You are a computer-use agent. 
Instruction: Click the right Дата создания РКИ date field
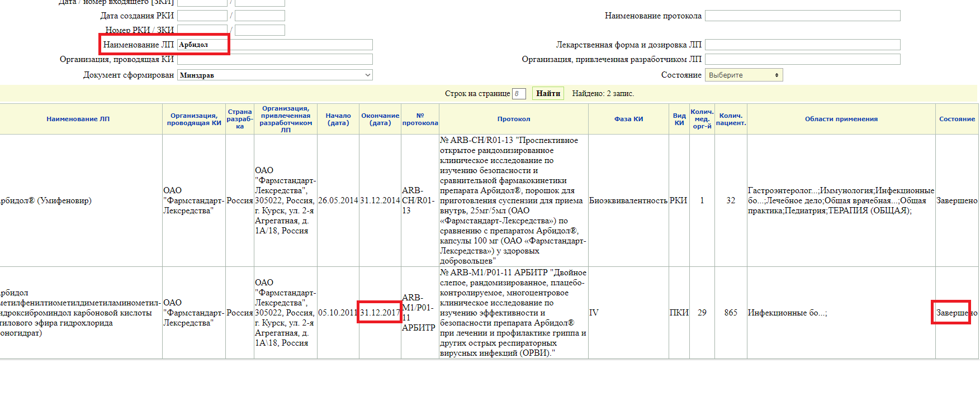pyautogui.click(x=260, y=16)
